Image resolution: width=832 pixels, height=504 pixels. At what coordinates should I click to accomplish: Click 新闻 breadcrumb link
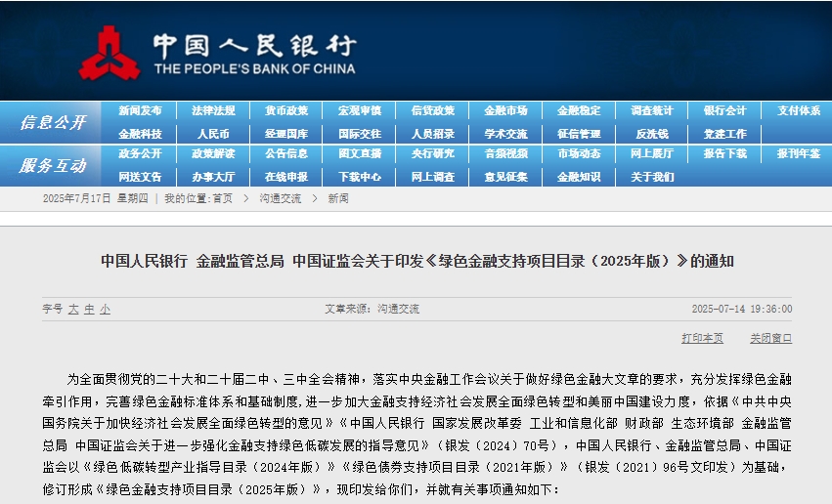[x=338, y=198]
